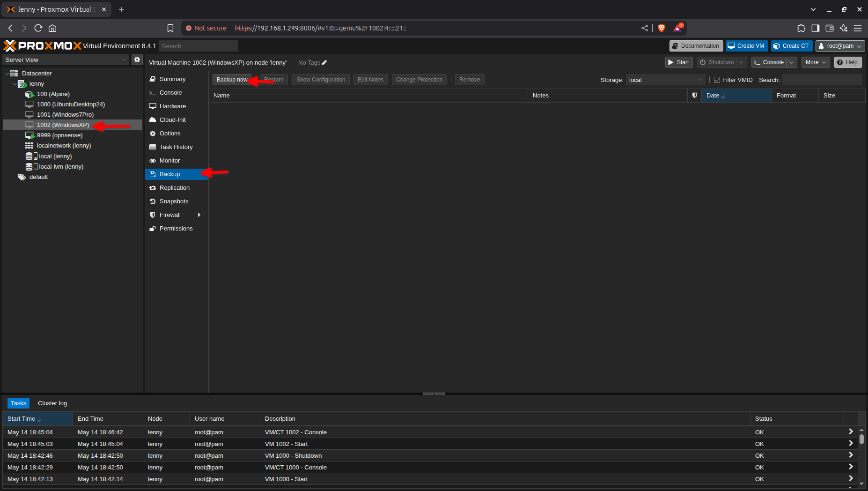Expand the Shutdown options arrow
Image resolution: width=868 pixels, height=491 pixels.
pyautogui.click(x=741, y=62)
